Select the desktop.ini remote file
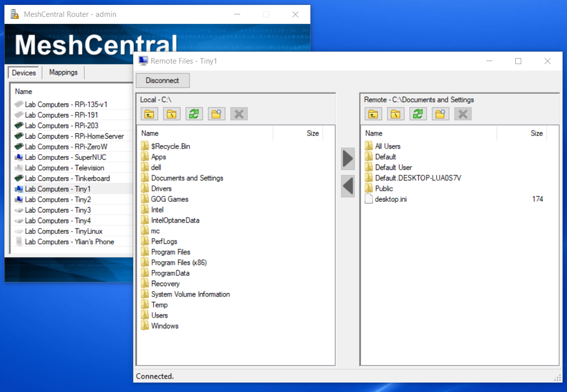This screenshot has height=392, width=567. point(386,199)
